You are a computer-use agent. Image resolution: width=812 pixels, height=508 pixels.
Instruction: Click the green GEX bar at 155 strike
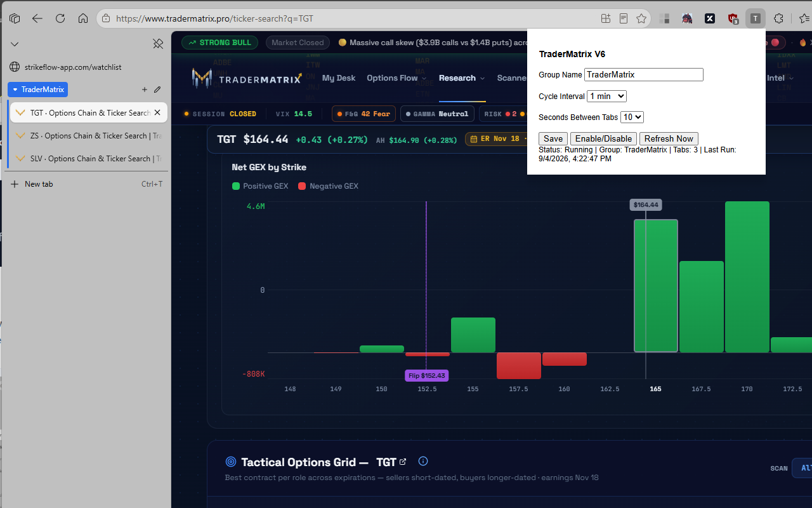pyautogui.click(x=473, y=335)
